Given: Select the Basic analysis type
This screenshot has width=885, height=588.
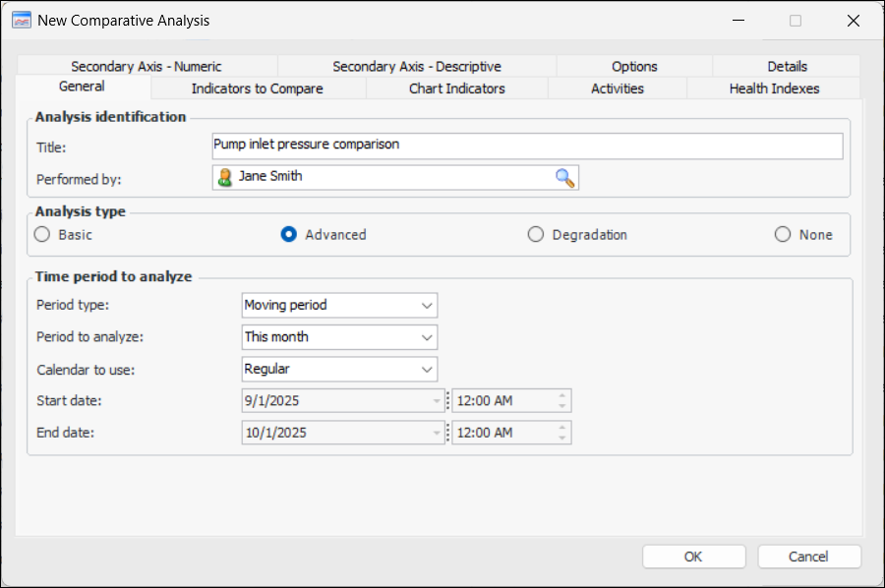Looking at the screenshot, I should coord(41,235).
